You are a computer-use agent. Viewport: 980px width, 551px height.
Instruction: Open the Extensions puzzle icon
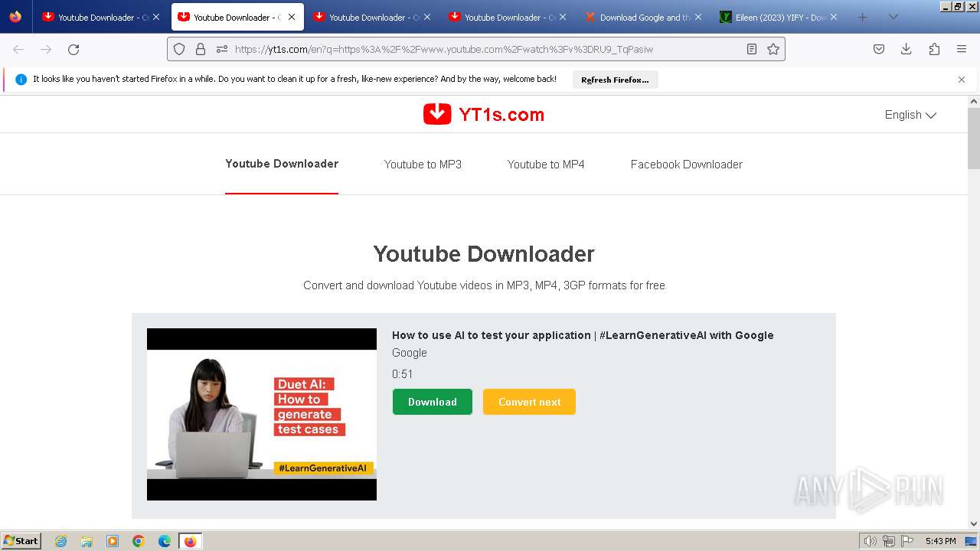pyautogui.click(x=934, y=49)
